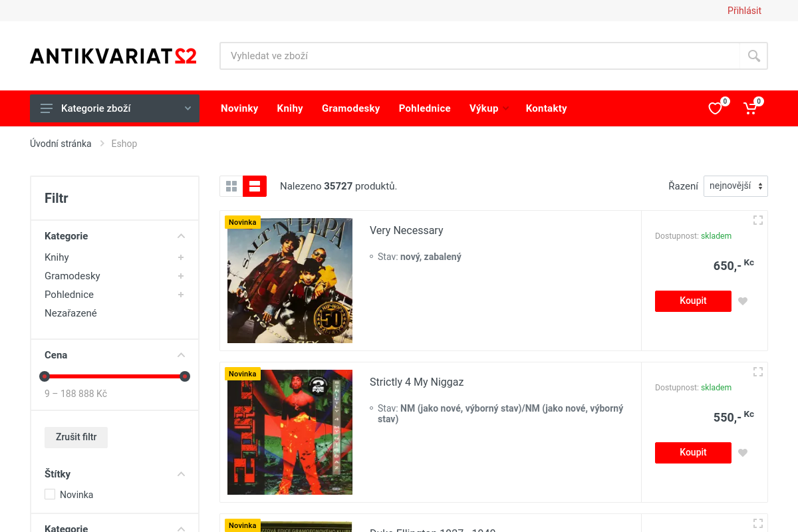798x532 pixels.
Task: Open Knihy in the navigation bar
Action: [x=290, y=108]
